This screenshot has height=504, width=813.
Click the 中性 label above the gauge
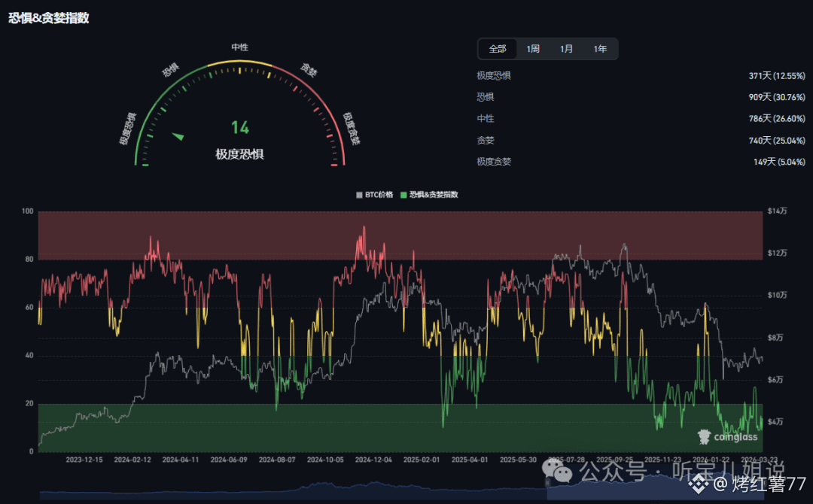(239, 47)
